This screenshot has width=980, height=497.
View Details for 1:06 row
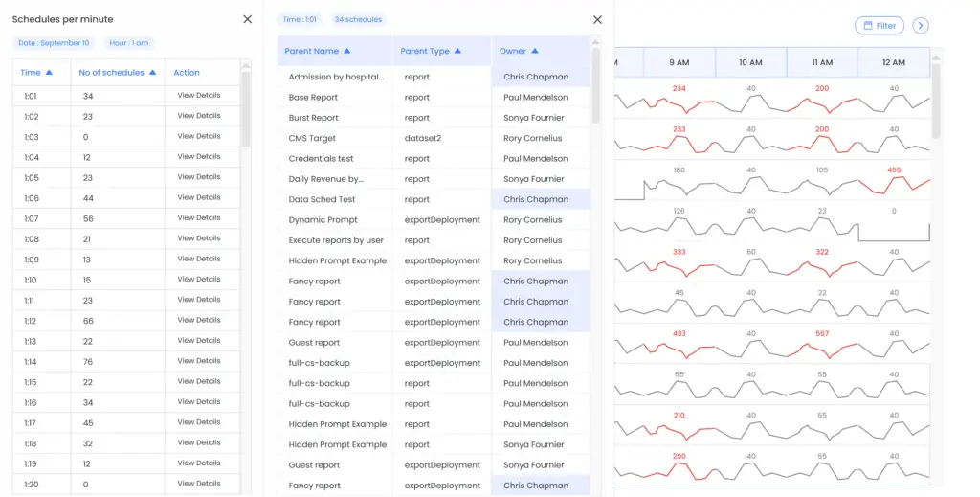(x=199, y=197)
